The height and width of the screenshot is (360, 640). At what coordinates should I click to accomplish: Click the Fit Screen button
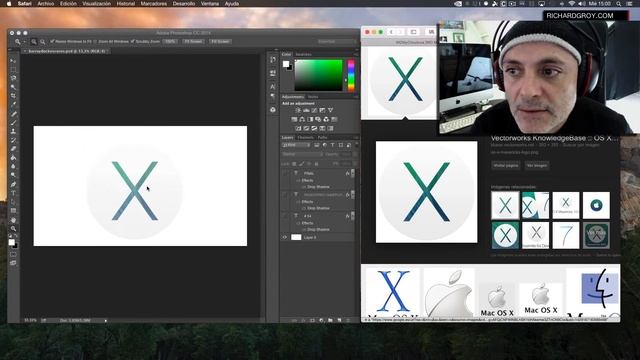(193, 42)
